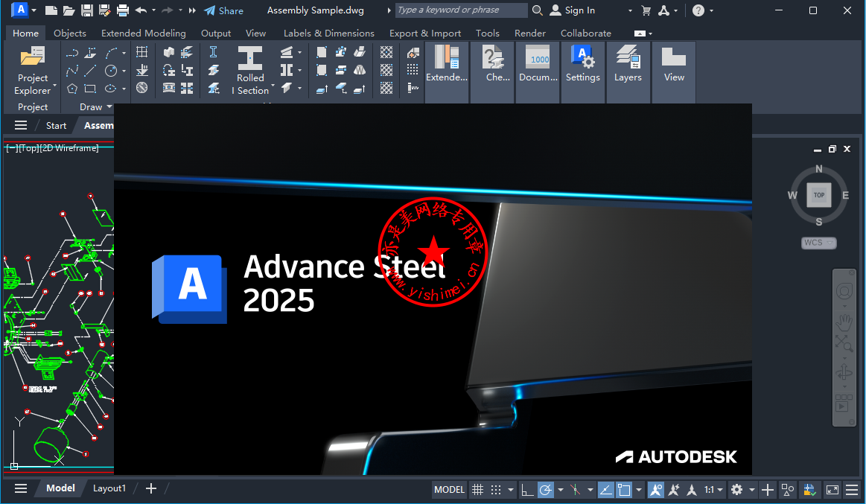Open the Labels & Dimensions tab

click(329, 33)
